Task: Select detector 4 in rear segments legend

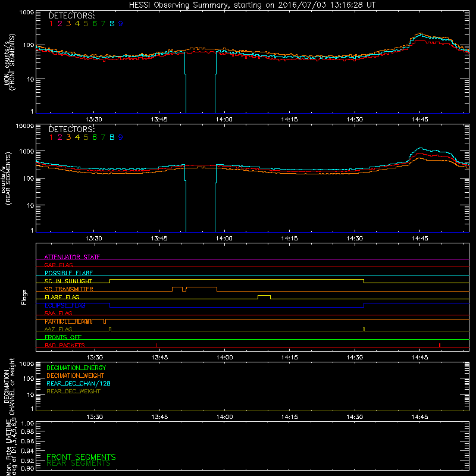Action: [x=77, y=137]
